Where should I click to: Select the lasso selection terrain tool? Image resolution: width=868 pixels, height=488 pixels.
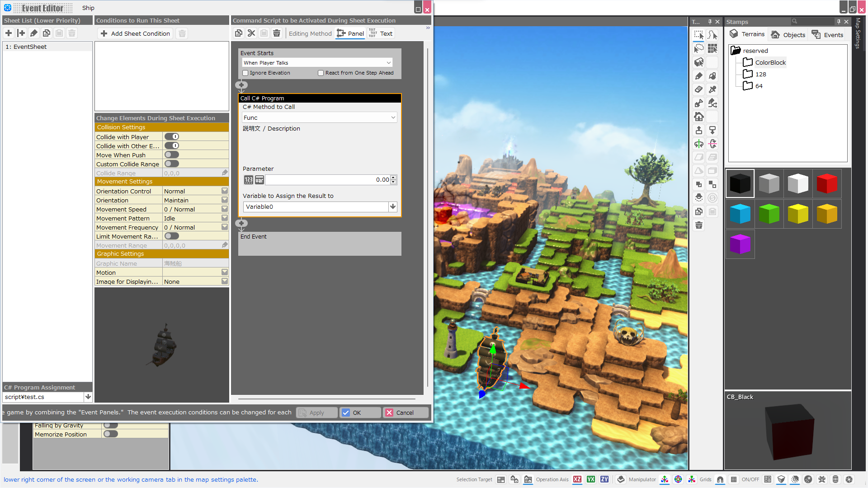coord(698,48)
